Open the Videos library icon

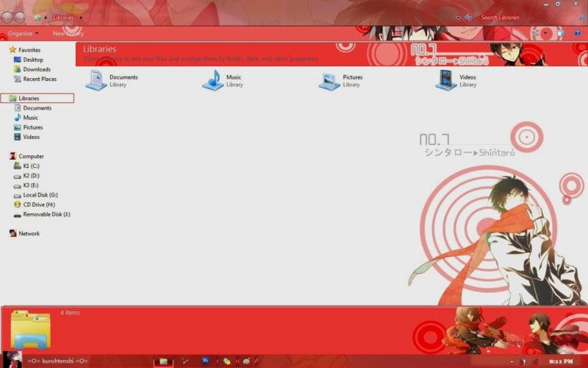tap(446, 79)
